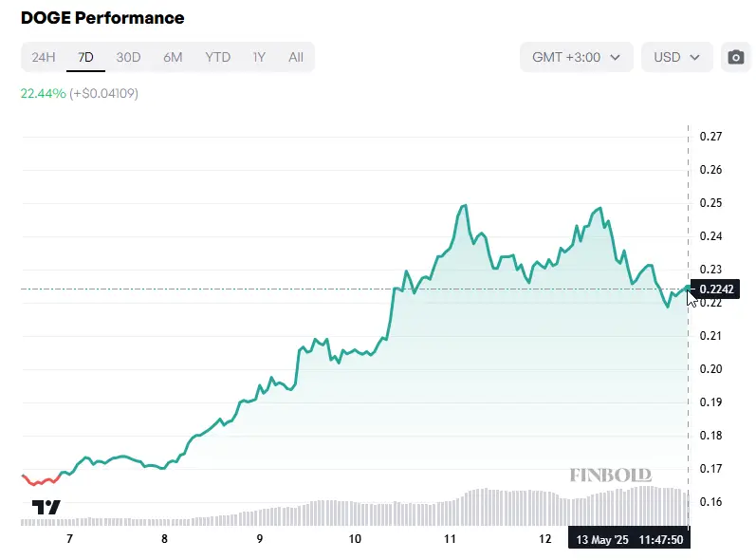Screen dimensions: 756x560
Task: Click the 0.19 price axis label
Action: tap(710, 402)
